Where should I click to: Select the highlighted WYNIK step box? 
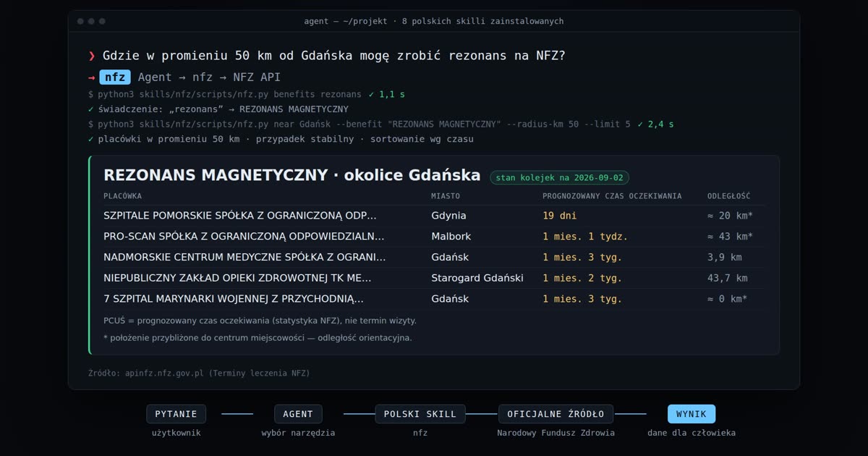692,414
